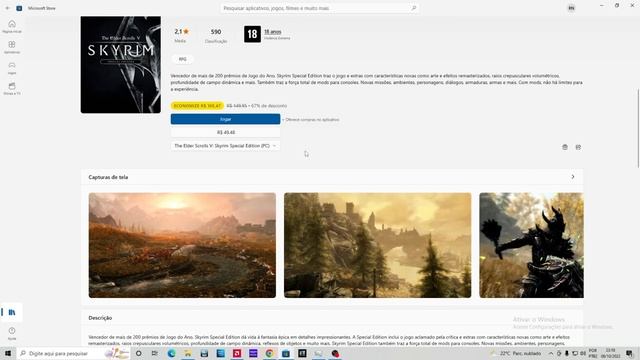
Task: Launch Microsoft Edge from the taskbar
Action: click(171, 353)
